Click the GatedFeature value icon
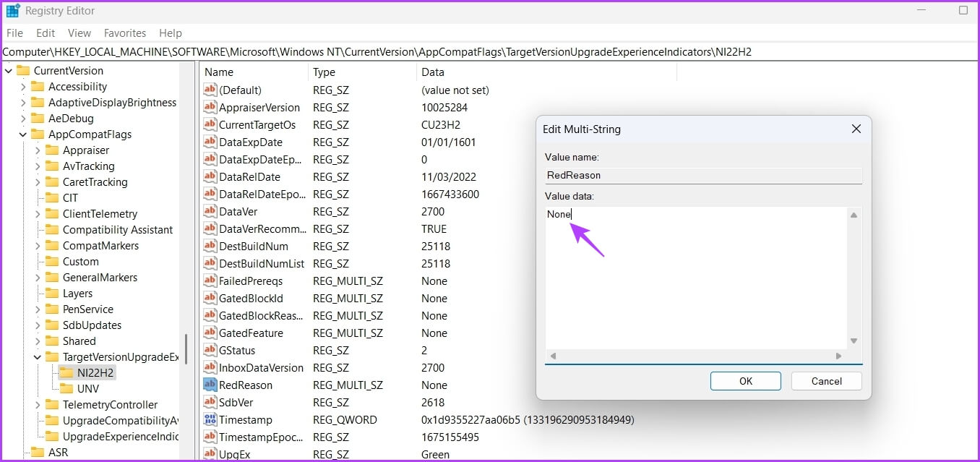Screen dimensions: 980x462 (210, 333)
